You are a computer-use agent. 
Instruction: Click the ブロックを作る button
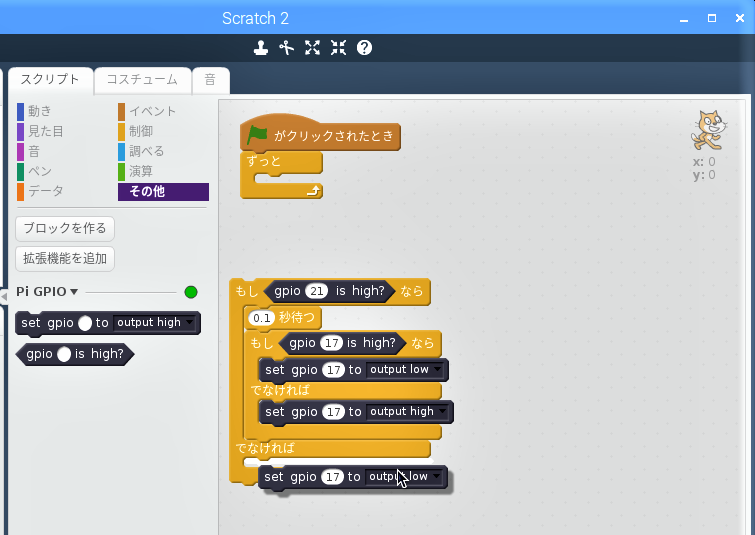65,228
